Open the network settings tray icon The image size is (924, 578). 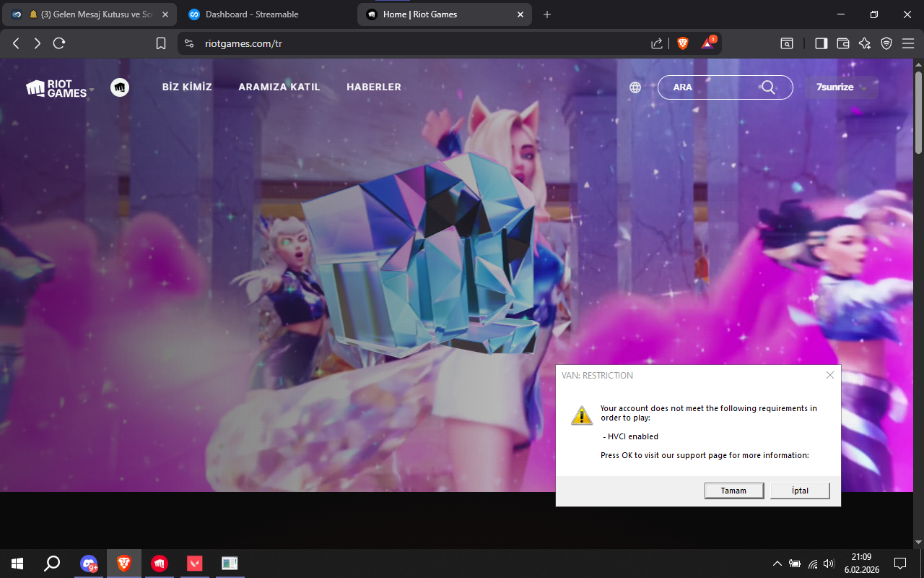click(x=813, y=564)
